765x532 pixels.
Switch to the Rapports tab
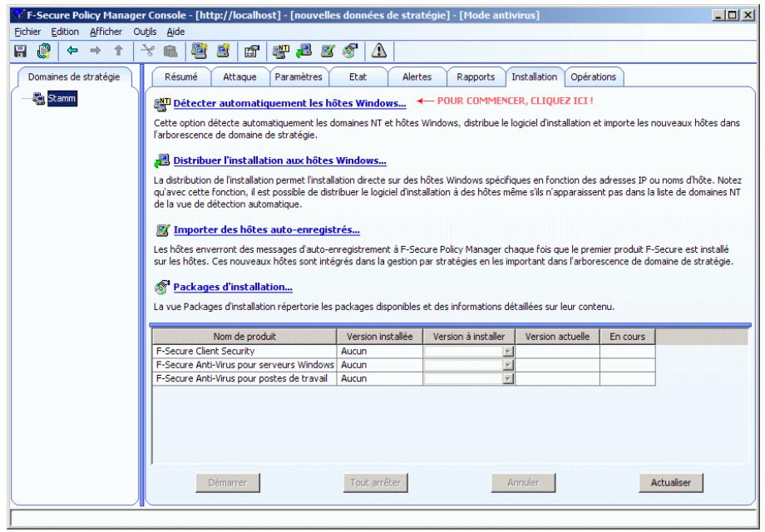tap(476, 77)
